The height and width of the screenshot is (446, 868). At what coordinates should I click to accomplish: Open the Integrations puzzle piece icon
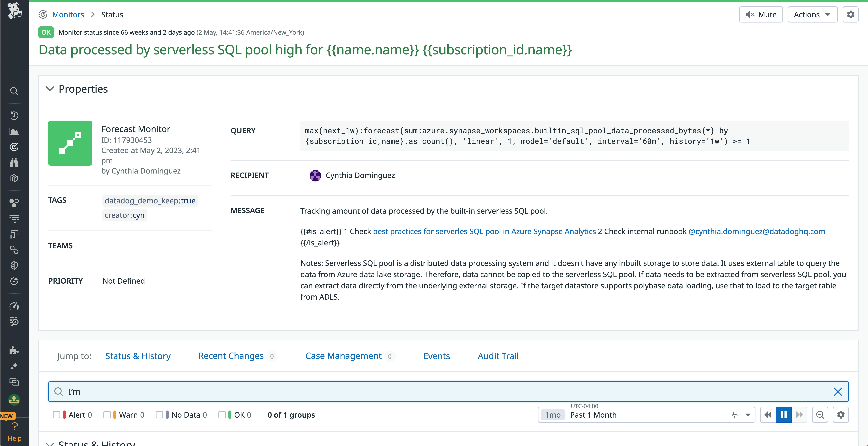(x=14, y=350)
